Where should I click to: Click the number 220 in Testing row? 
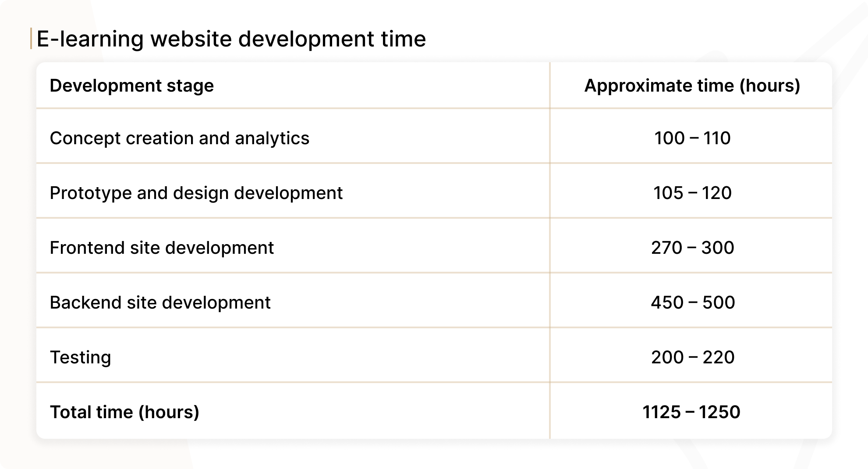click(x=719, y=357)
